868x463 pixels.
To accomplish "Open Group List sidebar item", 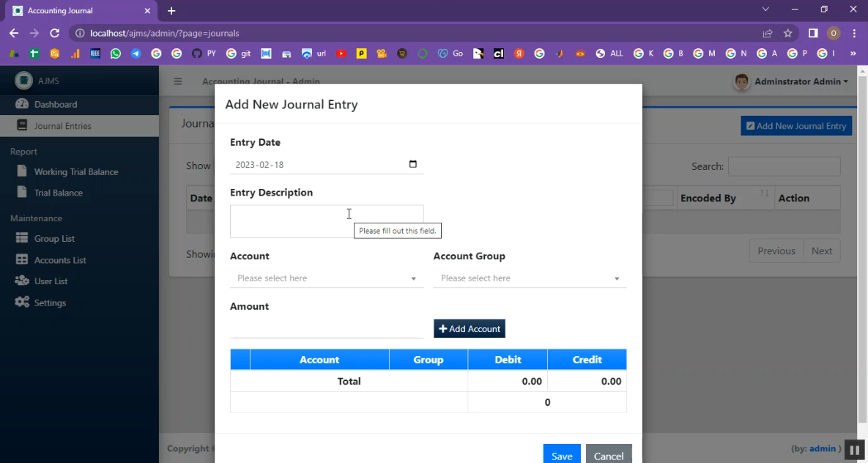I will pos(53,239).
